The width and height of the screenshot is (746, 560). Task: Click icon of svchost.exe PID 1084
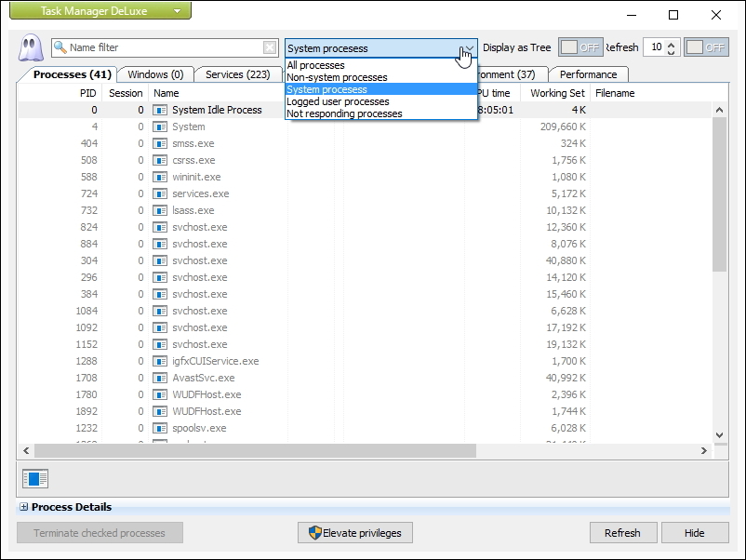coord(160,311)
